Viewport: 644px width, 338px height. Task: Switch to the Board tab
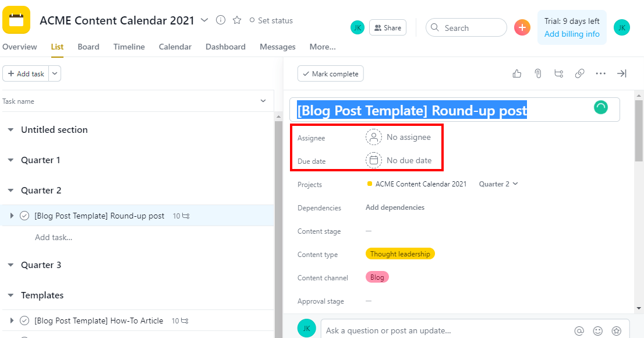point(89,47)
